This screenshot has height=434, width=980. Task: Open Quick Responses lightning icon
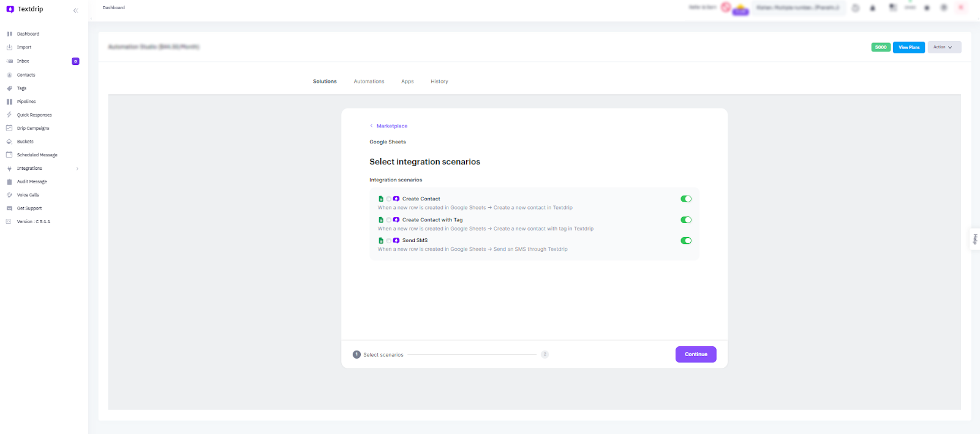coord(9,115)
